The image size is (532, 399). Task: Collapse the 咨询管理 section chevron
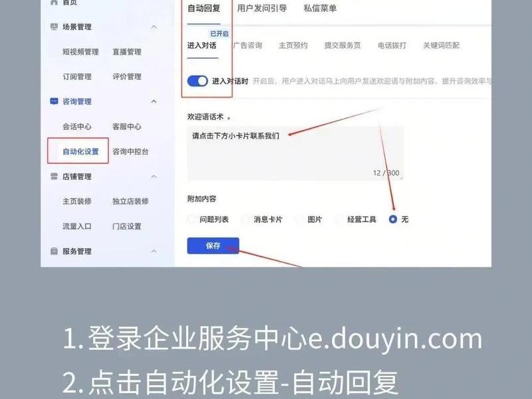(x=154, y=101)
